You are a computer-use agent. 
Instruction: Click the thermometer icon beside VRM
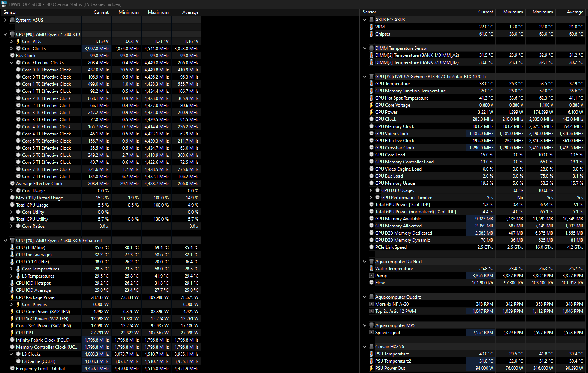pyautogui.click(x=371, y=27)
